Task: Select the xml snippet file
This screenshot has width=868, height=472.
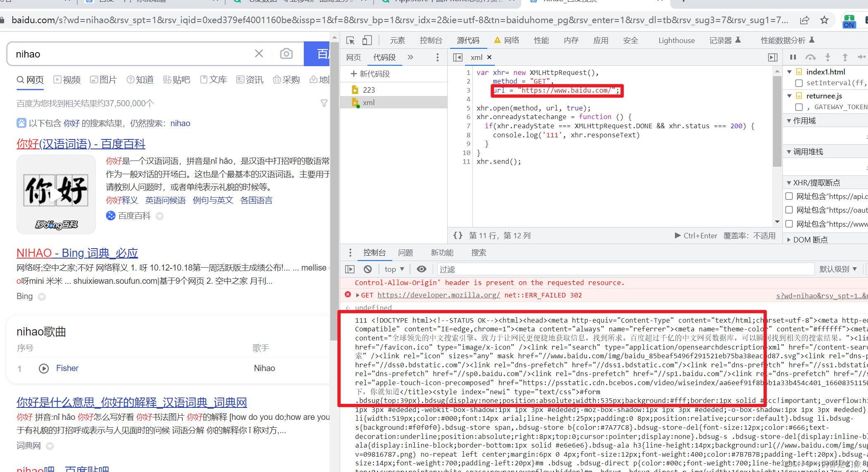Action: (x=393, y=102)
